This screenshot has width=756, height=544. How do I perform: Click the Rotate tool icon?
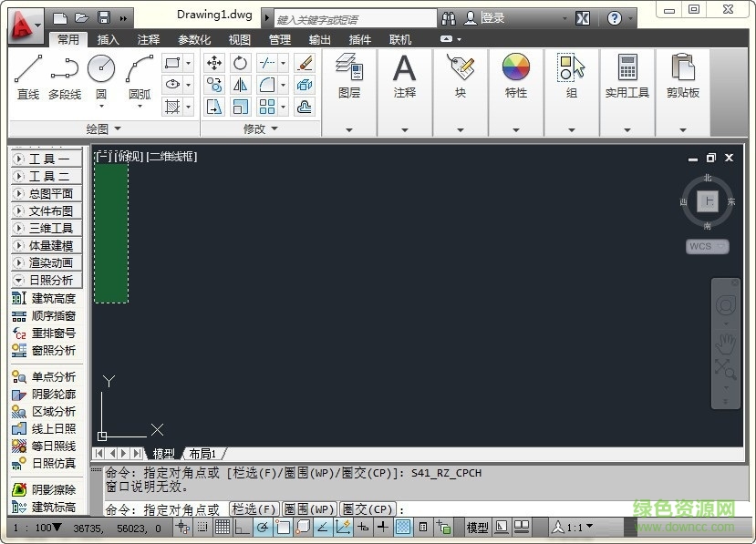[x=240, y=63]
